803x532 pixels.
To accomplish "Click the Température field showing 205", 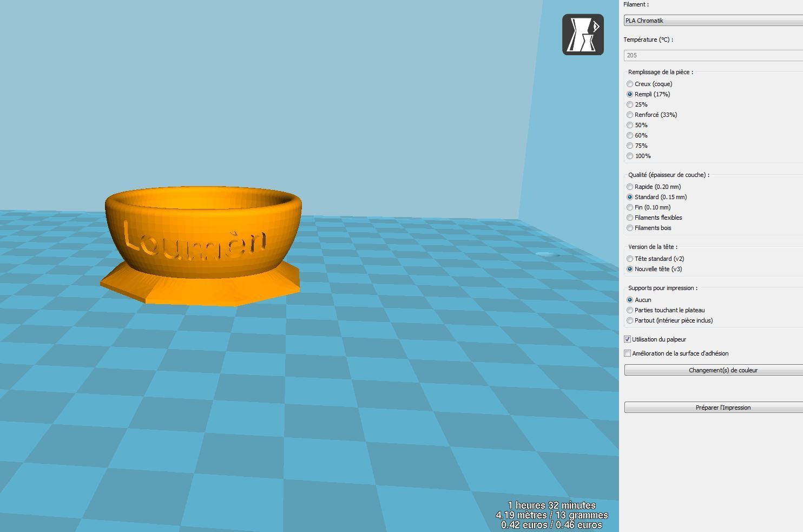I will pyautogui.click(x=713, y=55).
